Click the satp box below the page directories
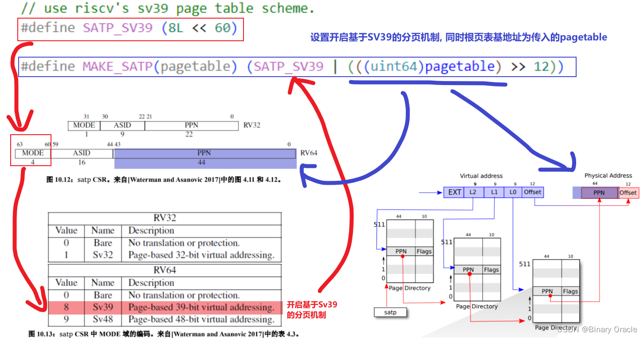Viewport: 644px width, 338px height. 390,312
